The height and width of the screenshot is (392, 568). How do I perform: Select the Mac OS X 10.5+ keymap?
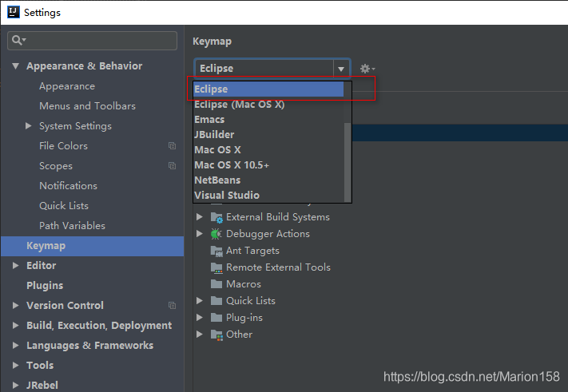[x=268, y=165]
